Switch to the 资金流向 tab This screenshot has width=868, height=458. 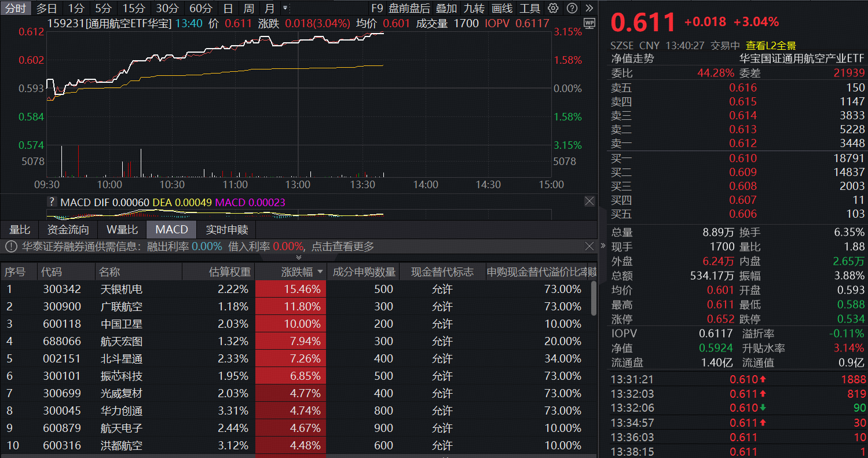[68, 229]
